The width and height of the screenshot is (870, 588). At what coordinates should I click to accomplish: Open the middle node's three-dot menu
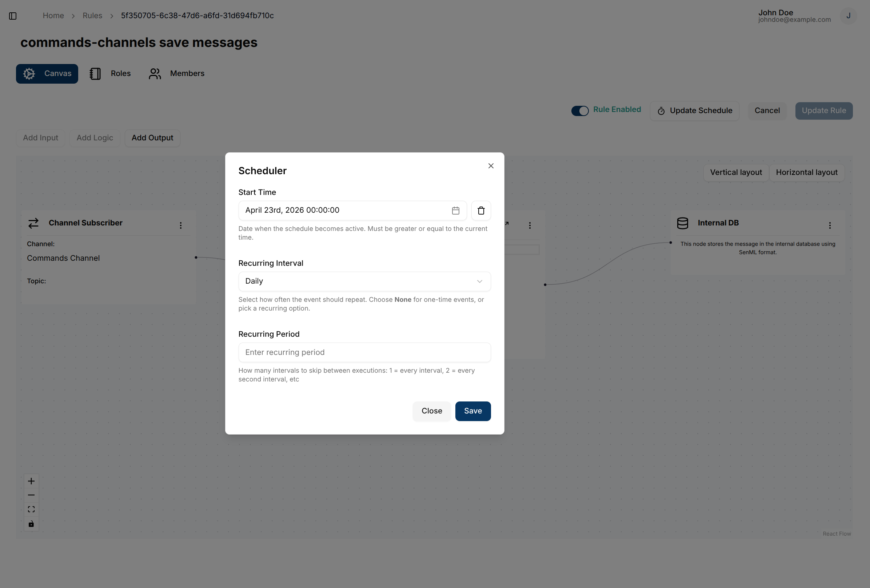click(x=529, y=225)
